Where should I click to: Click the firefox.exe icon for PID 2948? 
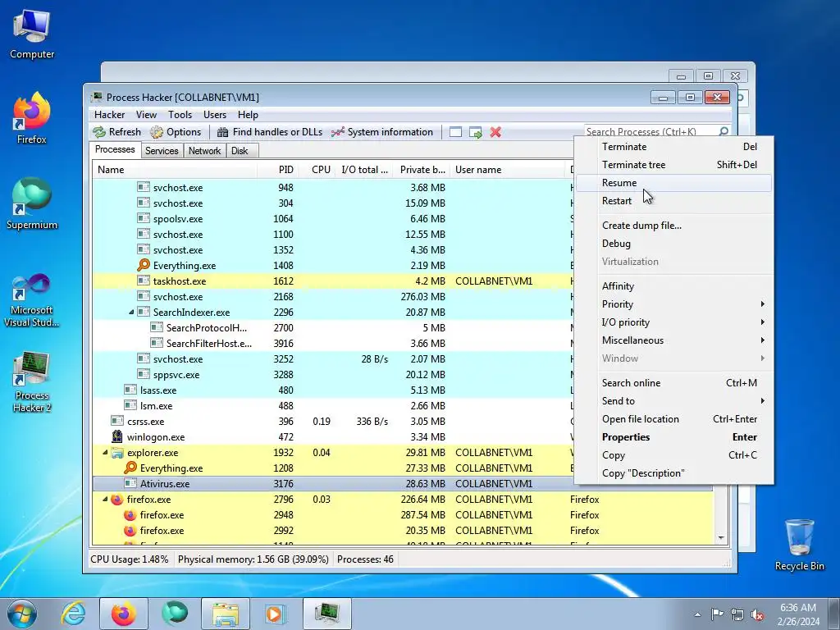click(130, 515)
